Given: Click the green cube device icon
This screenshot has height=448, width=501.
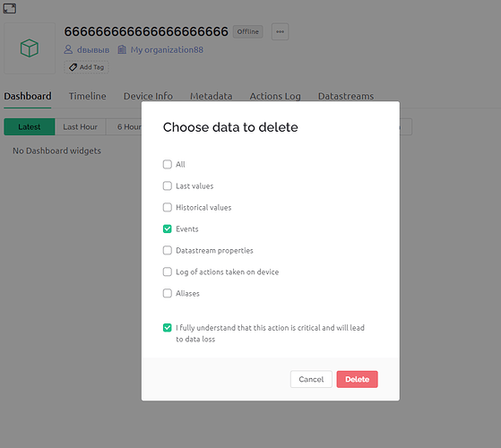Looking at the screenshot, I should 30,48.
